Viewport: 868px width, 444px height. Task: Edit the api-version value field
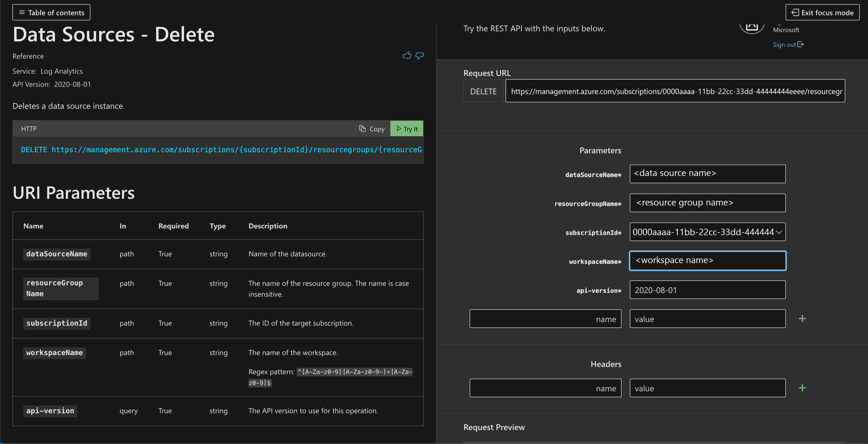pyautogui.click(x=707, y=290)
